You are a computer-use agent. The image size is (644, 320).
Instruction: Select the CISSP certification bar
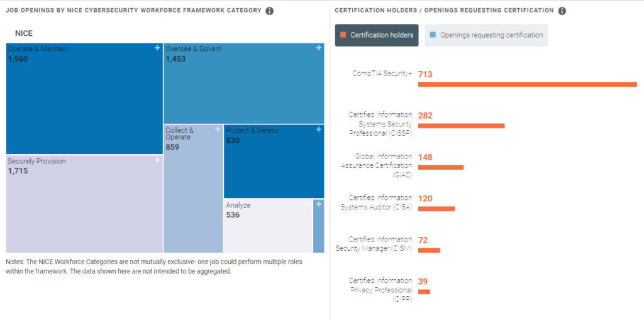[x=461, y=126]
